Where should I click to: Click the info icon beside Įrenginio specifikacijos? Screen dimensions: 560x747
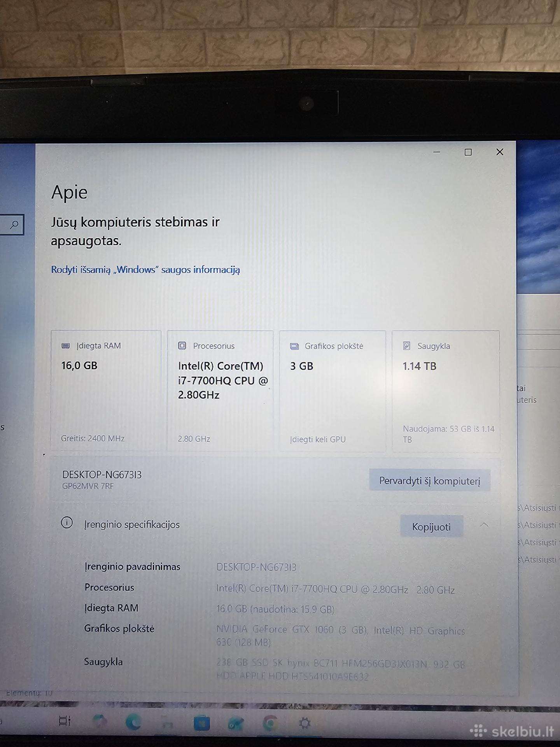67,523
